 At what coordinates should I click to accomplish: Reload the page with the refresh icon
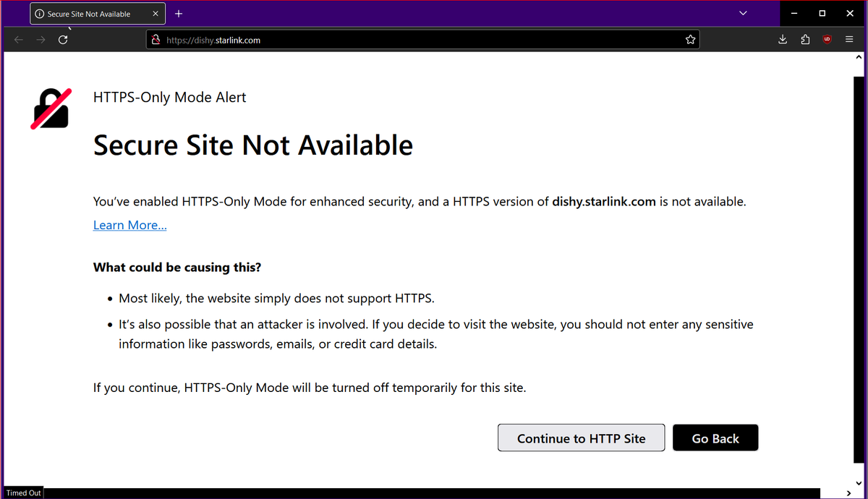coord(63,40)
